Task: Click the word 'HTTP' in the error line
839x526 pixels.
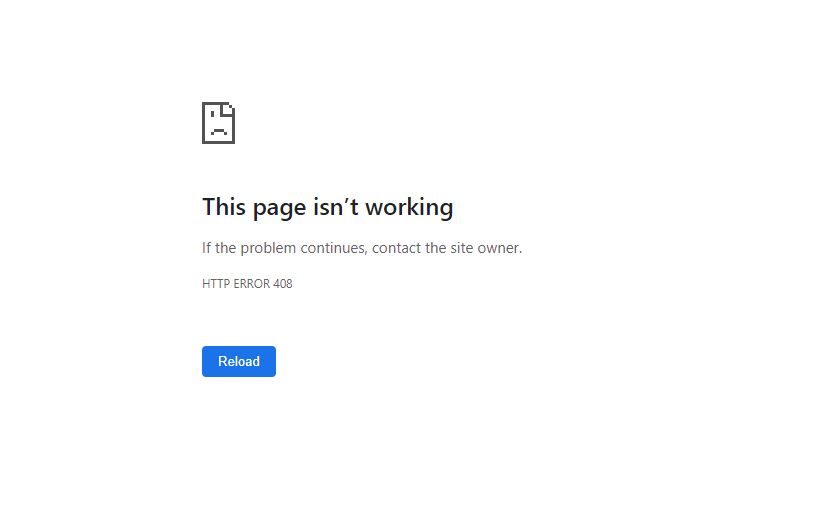Action: (x=216, y=284)
